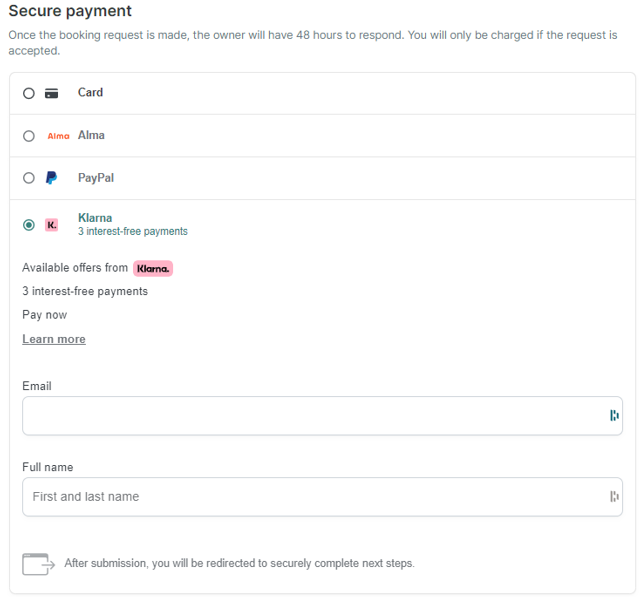Click the blue PayPal logo icon

(x=51, y=178)
